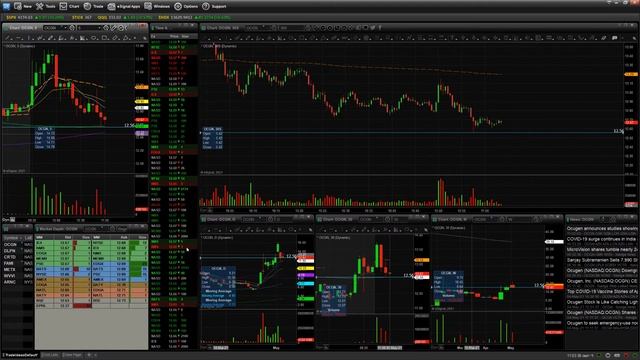Image resolution: width=640 pixels, height=360 pixels.
Task: Open the New menu
Action: pos(23,6)
